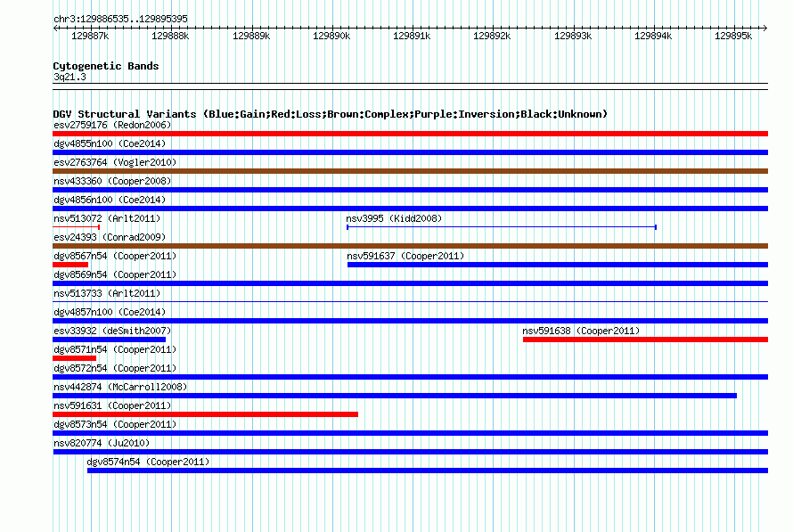Viewport: 793px width, 532px height.
Task: Open the nsv591637 (Cooper2011) label
Action: coord(405,256)
